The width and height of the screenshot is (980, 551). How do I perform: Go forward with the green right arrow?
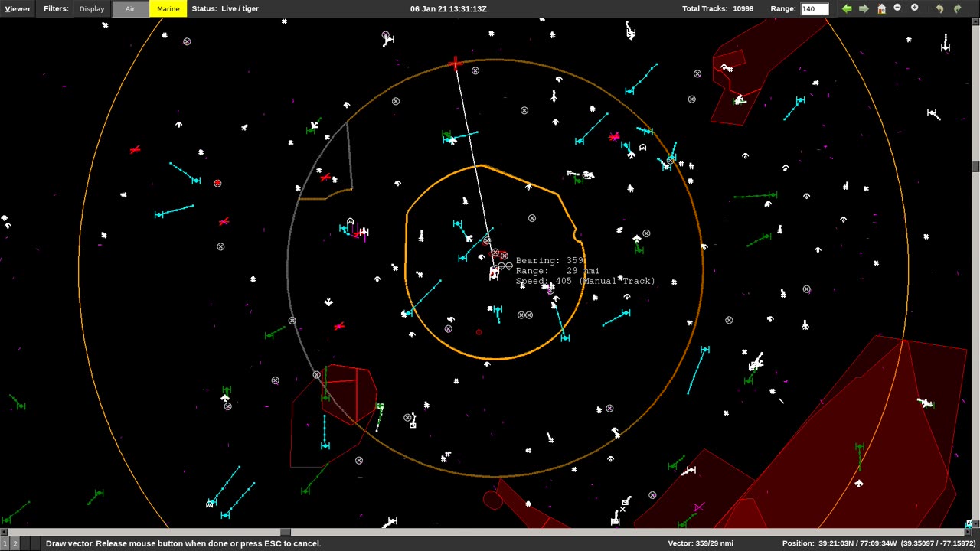864,8
